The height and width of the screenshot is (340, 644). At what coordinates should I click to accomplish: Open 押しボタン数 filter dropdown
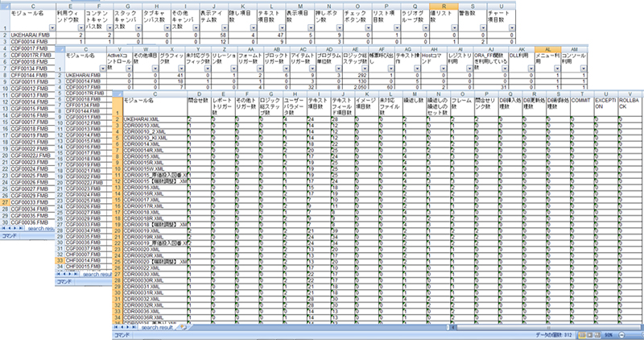340,28
